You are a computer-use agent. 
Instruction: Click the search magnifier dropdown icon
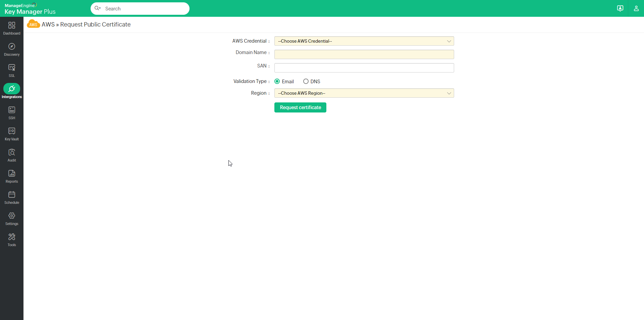pos(98,8)
